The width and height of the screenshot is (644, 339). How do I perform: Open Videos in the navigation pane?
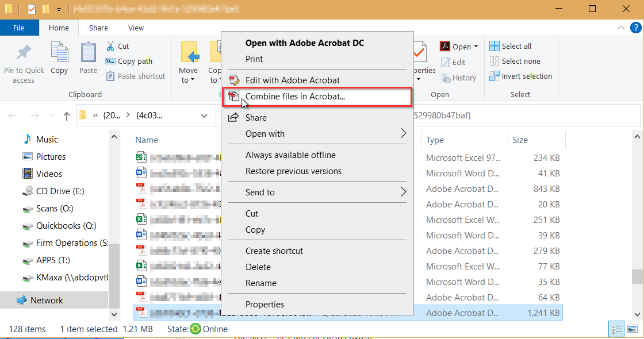click(43, 174)
